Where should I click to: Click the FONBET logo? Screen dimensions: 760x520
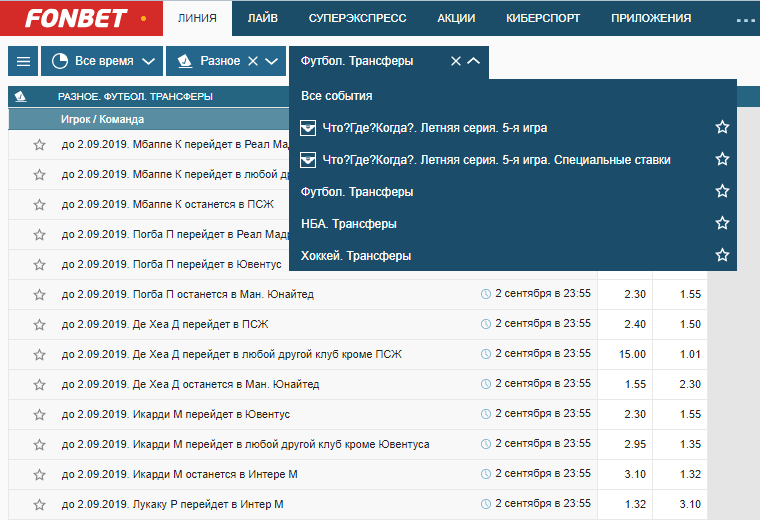click(x=76, y=18)
